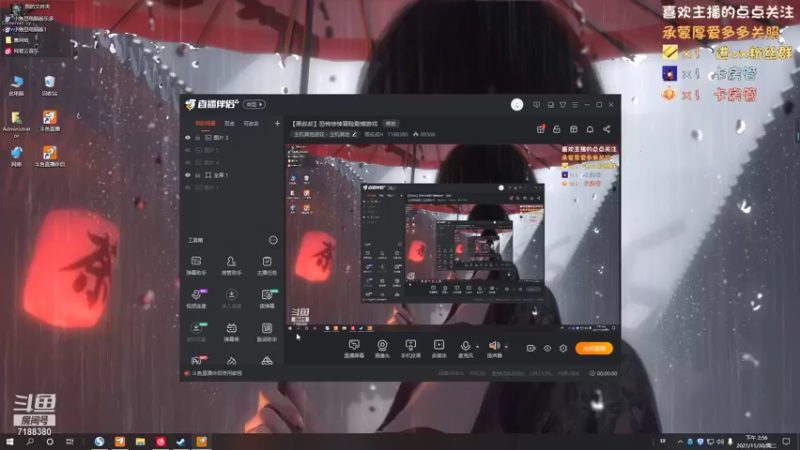800x450 pixels.
Task: Open the PK tool with HOT badge
Action: [x=197, y=361]
